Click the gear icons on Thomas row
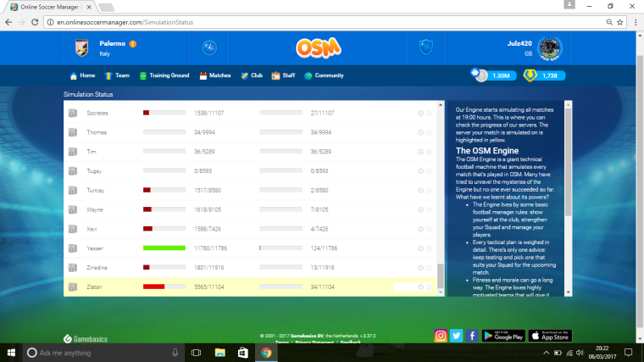 pyautogui.click(x=425, y=132)
